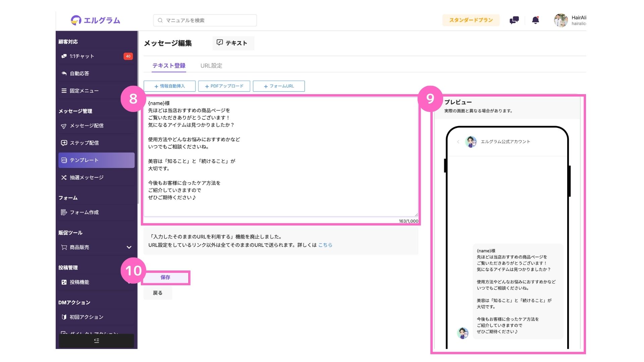Viewport: 644px width, 362px height.
Task: Click the preview message bubble
Action: [x=518, y=291]
